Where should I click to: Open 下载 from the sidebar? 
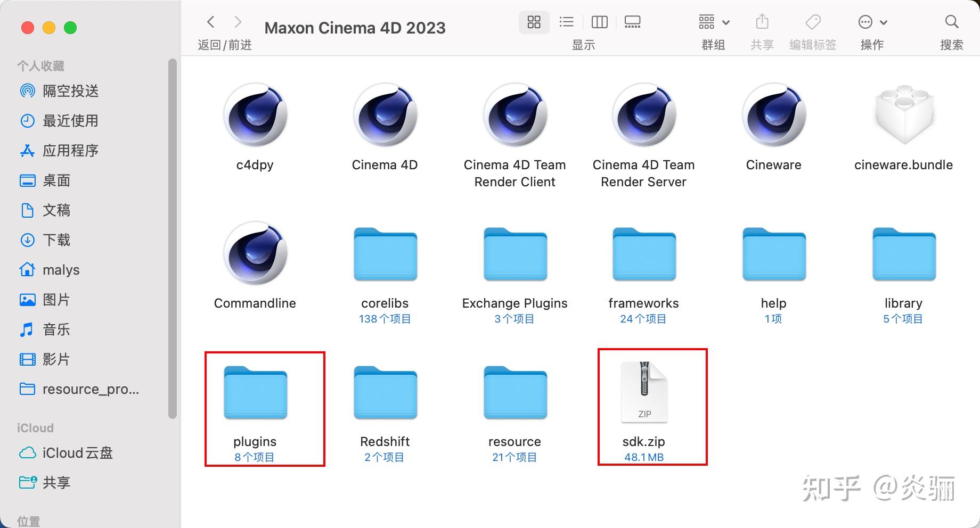tap(56, 240)
